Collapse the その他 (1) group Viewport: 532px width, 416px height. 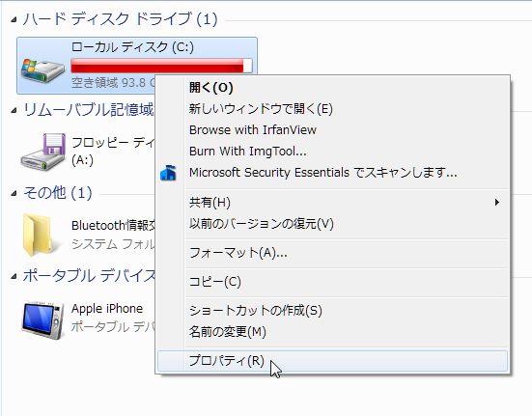point(14,194)
